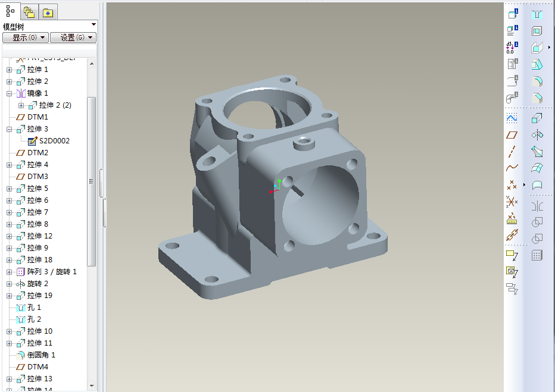Screen dimensions: 555x392
Task: Click the Analysis feature tool icon
Action: coord(512,218)
